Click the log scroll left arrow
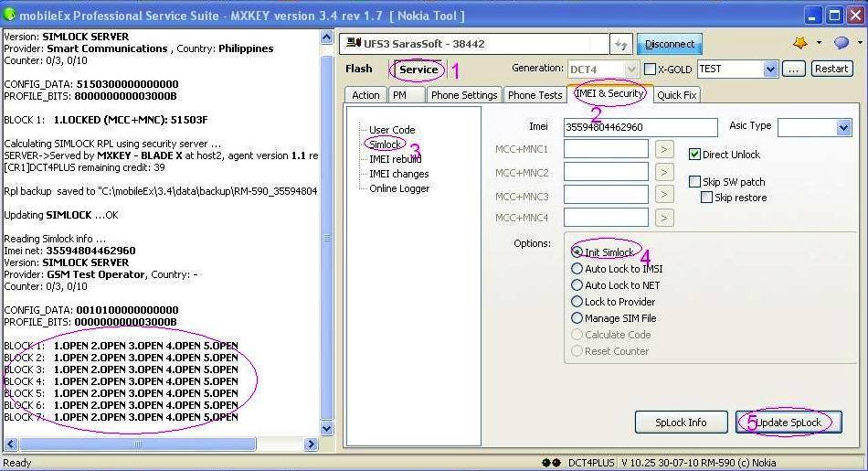868x471 pixels. [11, 444]
